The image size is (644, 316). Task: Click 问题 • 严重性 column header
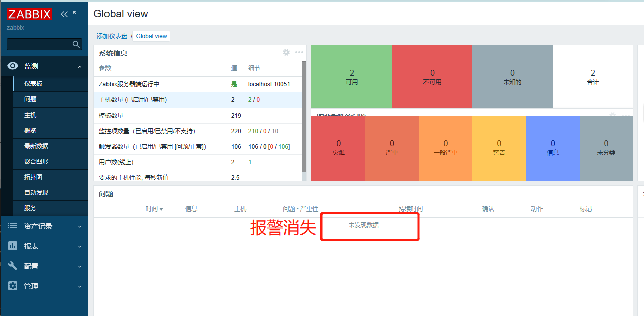point(301,209)
